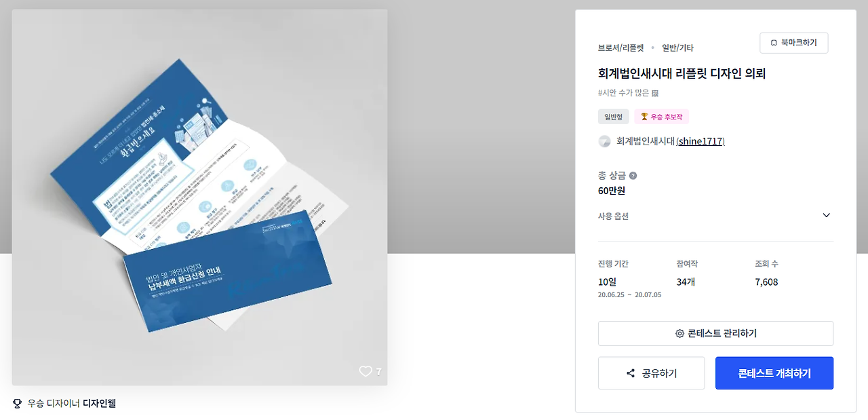Viewport: 868px width, 420px height.
Task: Open the leaflet design thumbnail image
Action: point(199,197)
